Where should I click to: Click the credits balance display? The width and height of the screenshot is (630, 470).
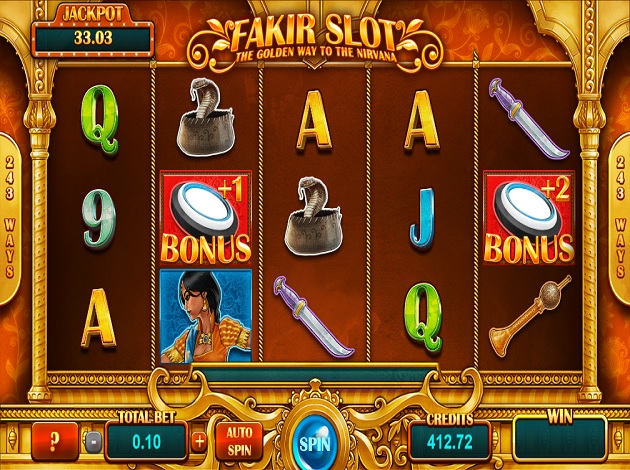[450, 442]
